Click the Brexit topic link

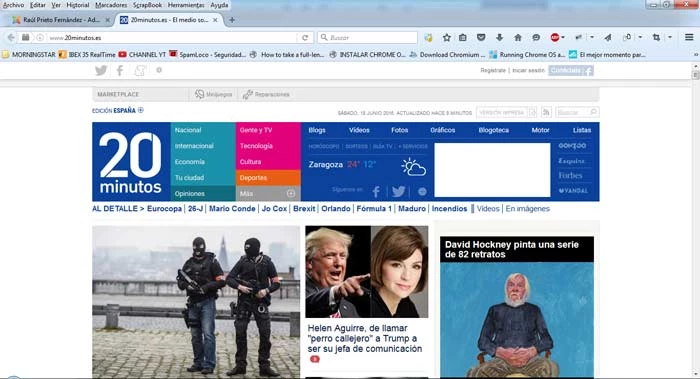pos(304,208)
